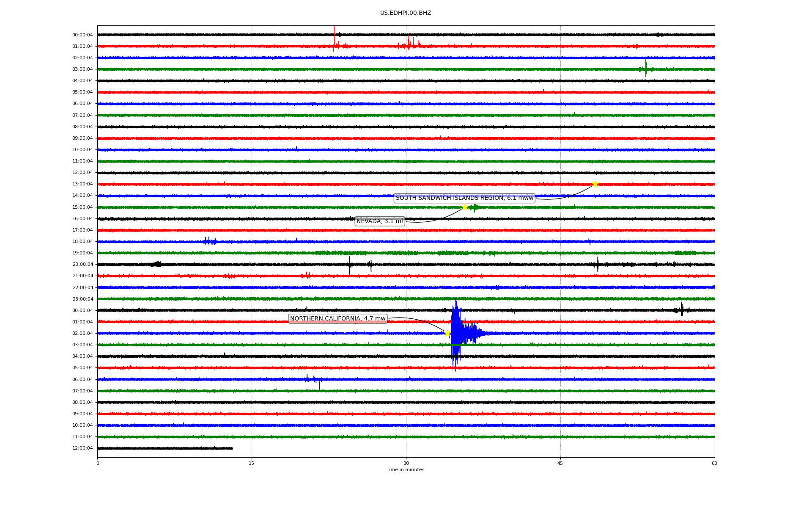Click the 20:00:04 row time label
Screen dimensions: 812x508
[x=82, y=265]
